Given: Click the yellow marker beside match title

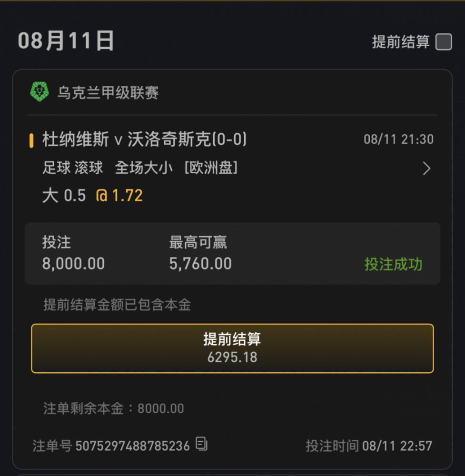Looking at the screenshot, I should pyautogui.click(x=31, y=140).
